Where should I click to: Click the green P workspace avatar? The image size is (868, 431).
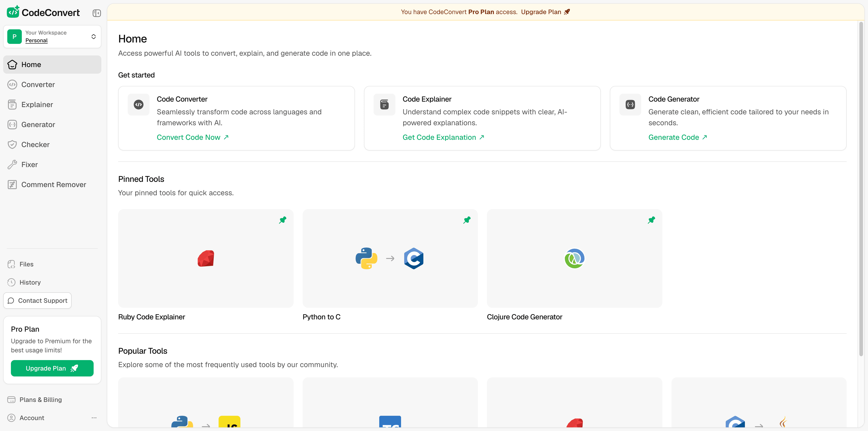pyautogui.click(x=15, y=36)
